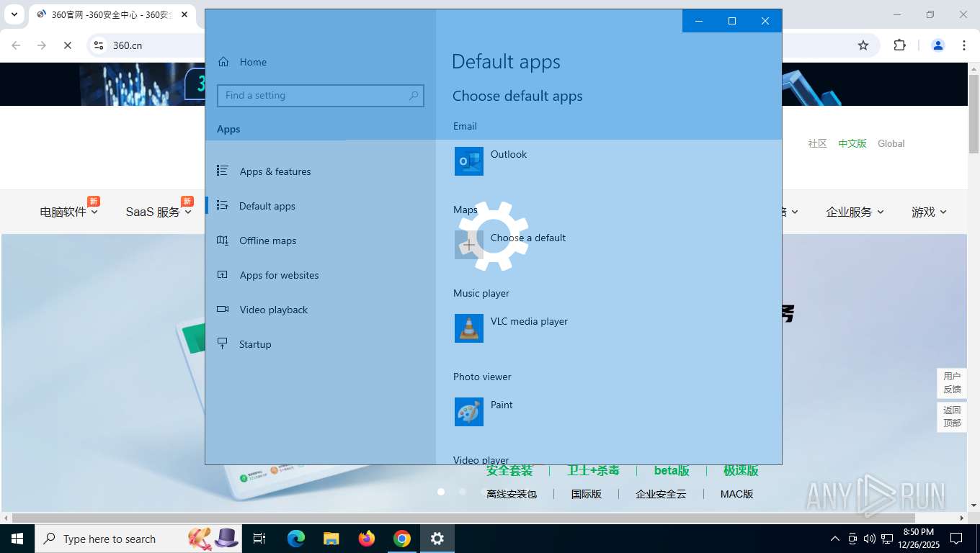This screenshot has width=980, height=553.
Task: Click Video playback camera icon
Action: pyautogui.click(x=223, y=310)
